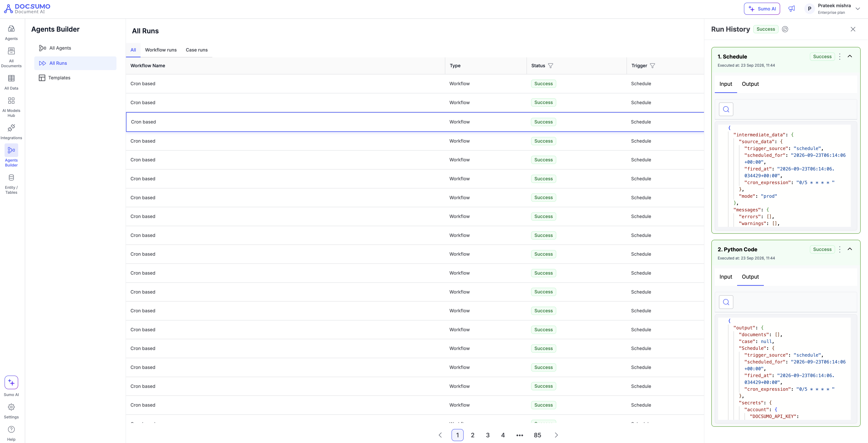Screen dimensions: 868x443
Task: Open the Agents sidebar icon
Action: point(11,33)
